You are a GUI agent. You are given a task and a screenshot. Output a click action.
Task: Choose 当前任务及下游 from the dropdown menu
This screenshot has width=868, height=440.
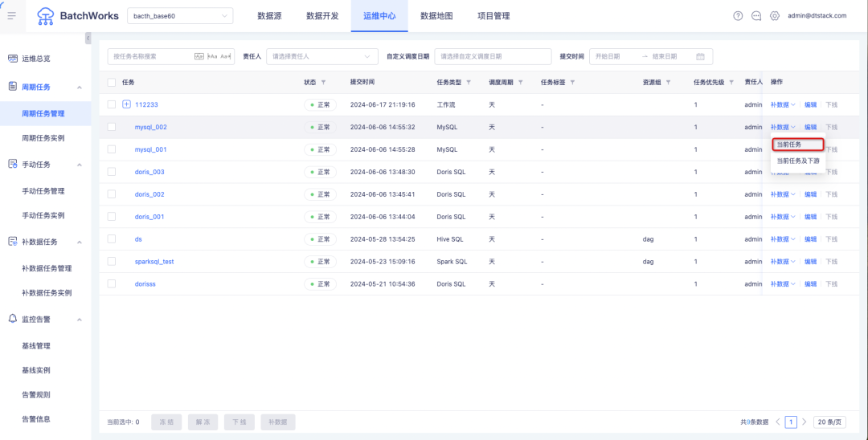click(x=798, y=161)
